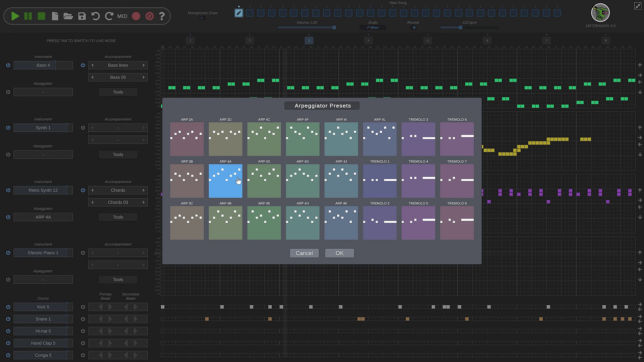Confirm with the OK button
644x362 pixels.
[x=339, y=253]
